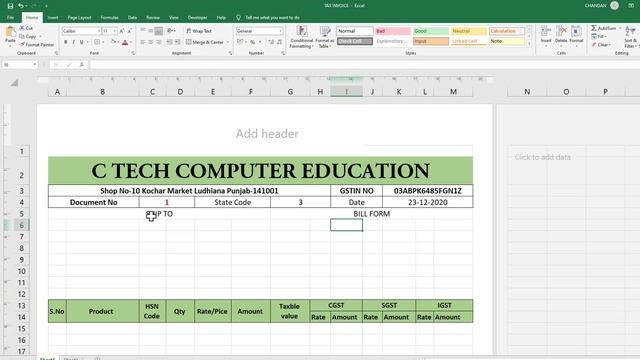Apply Percent Style with the % icon
The height and width of the screenshot is (360, 640).
(x=253, y=42)
